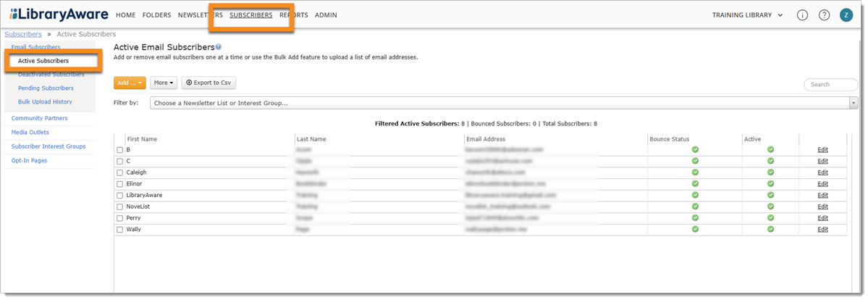The width and height of the screenshot is (868, 300).
Task: Select the Perry row checkbox
Action: tap(119, 219)
